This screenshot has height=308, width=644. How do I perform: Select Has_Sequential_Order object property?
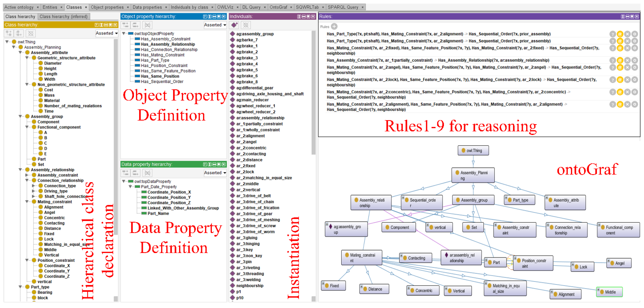coord(162,82)
